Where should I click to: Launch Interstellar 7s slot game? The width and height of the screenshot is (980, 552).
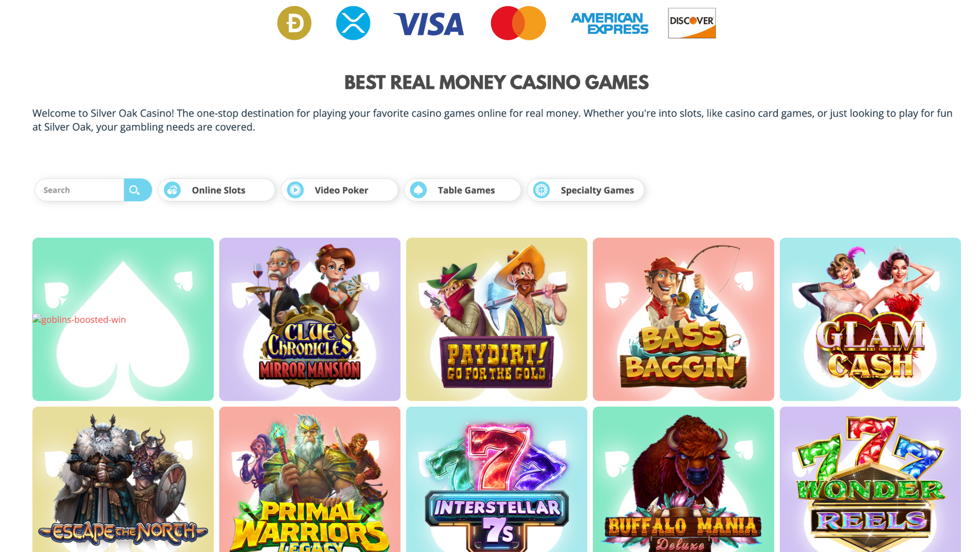coord(497,479)
